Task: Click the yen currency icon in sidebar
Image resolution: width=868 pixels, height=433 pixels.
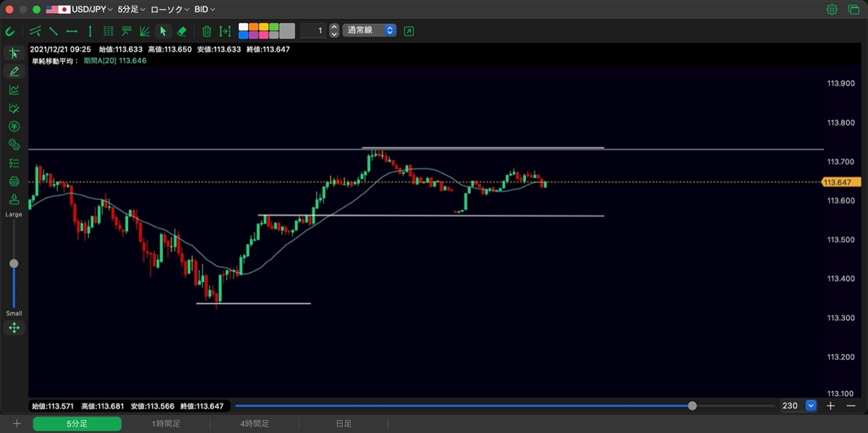Action: tap(14, 127)
